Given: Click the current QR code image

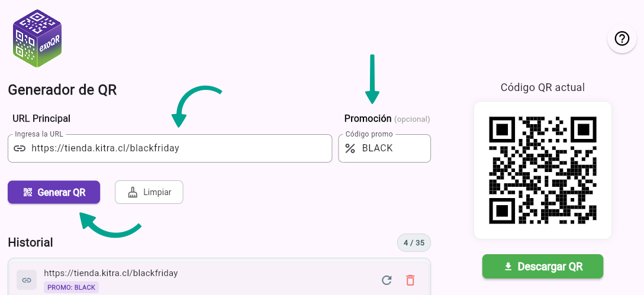Looking at the screenshot, I should coord(543,170).
